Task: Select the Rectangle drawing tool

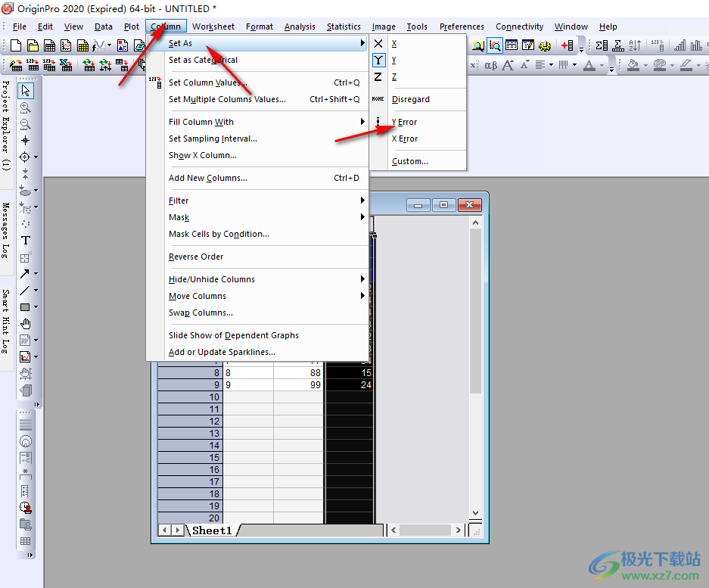Action: pos(25,307)
